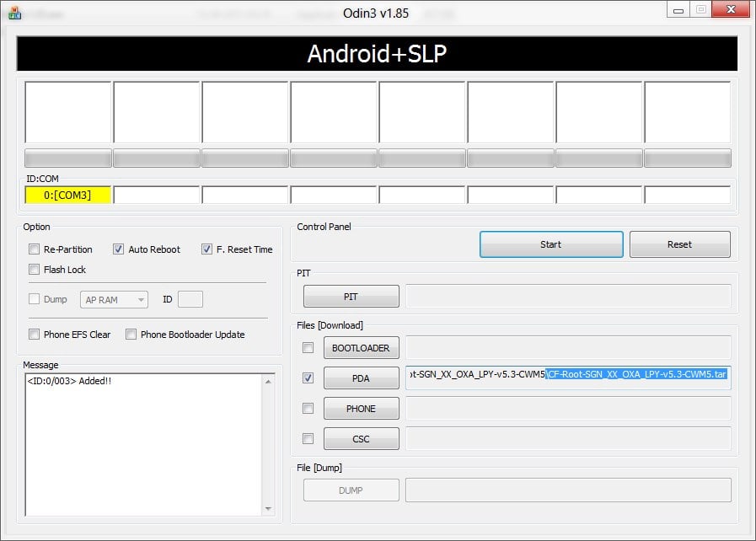The width and height of the screenshot is (756, 541).
Task: Enable Flash Lock
Action: [34, 269]
